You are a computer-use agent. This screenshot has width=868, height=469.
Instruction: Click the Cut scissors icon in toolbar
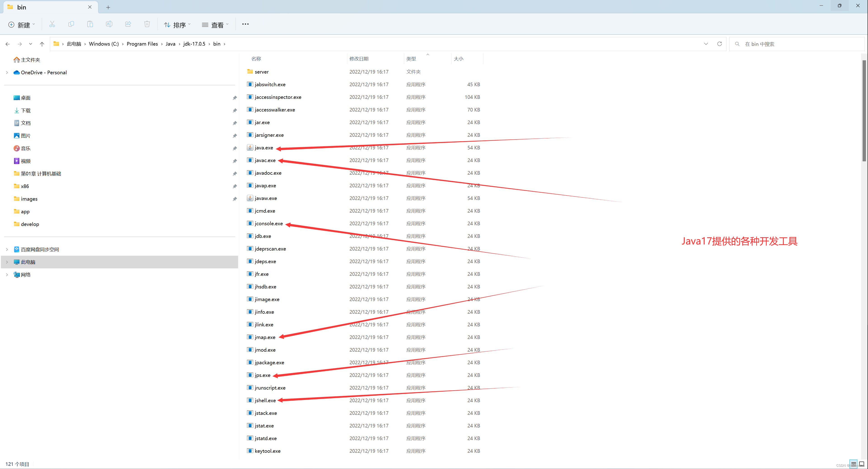point(52,24)
